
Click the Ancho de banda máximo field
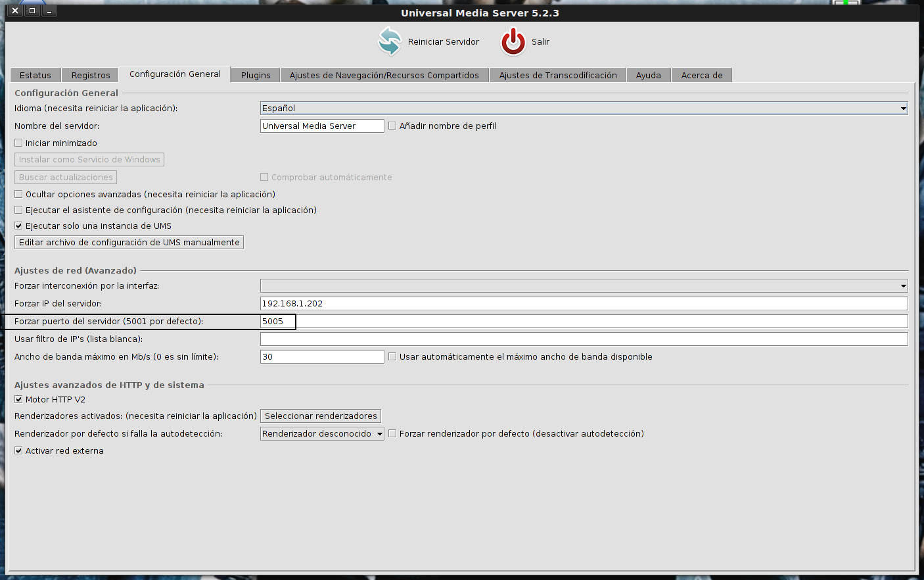tap(322, 356)
